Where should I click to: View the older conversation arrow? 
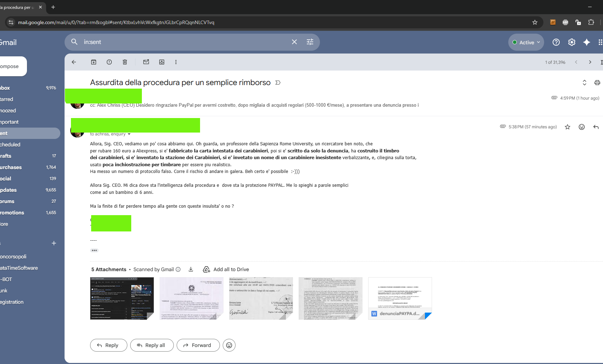tap(590, 62)
